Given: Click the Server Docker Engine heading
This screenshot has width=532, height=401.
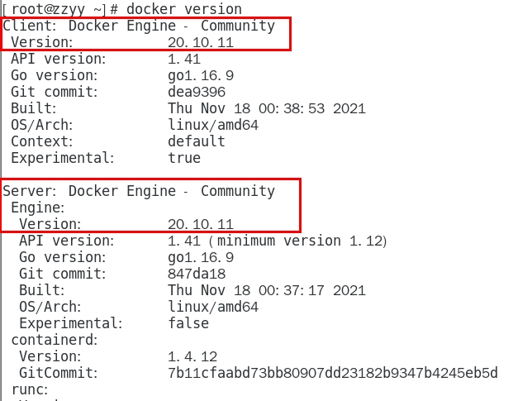Looking at the screenshot, I should pyautogui.click(x=139, y=191).
